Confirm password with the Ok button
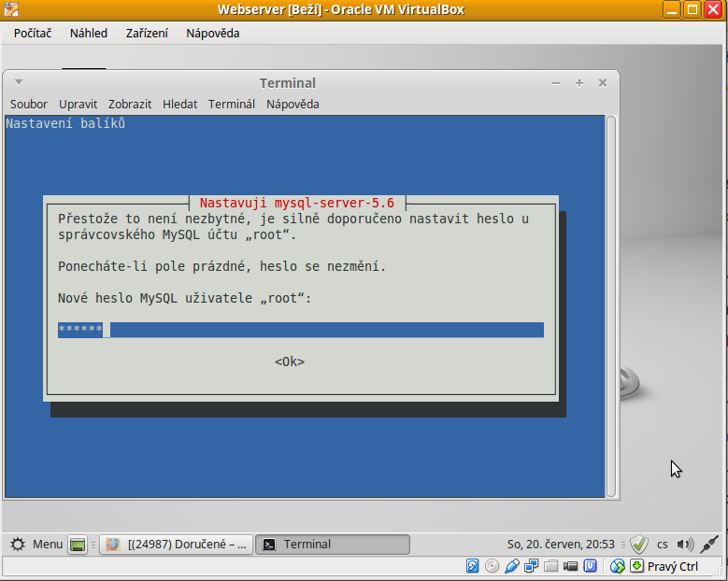The height and width of the screenshot is (581, 728). pos(290,361)
